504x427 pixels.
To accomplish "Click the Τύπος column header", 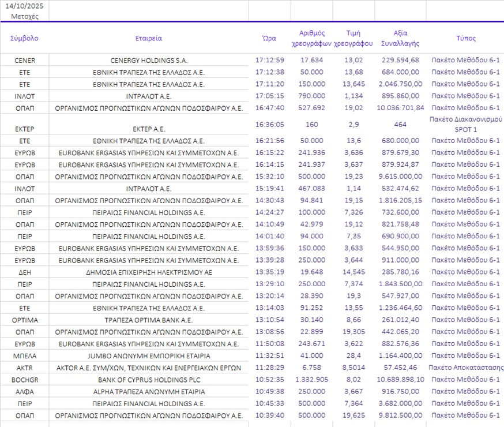I will 465,38.
